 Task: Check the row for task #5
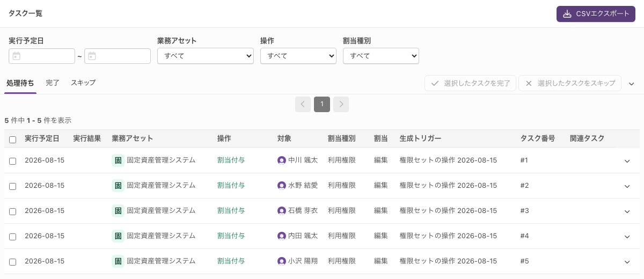pos(13,262)
